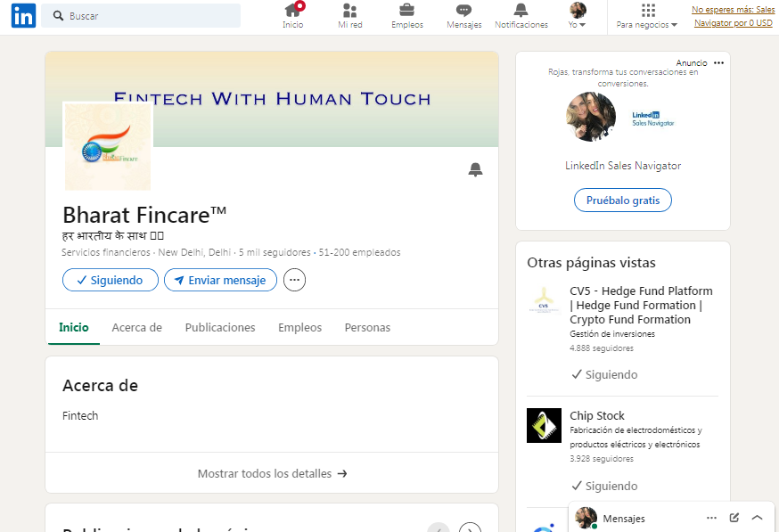The height and width of the screenshot is (532, 779).
Task: Click ad profile photo of two women
Action: [591, 118]
